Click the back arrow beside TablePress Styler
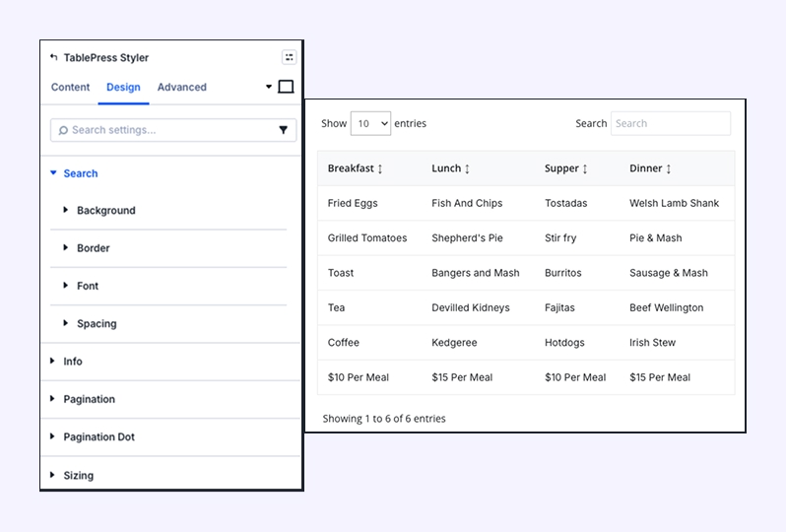Image resolution: width=786 pixels, height=532 pixels. tap(54, 58)
